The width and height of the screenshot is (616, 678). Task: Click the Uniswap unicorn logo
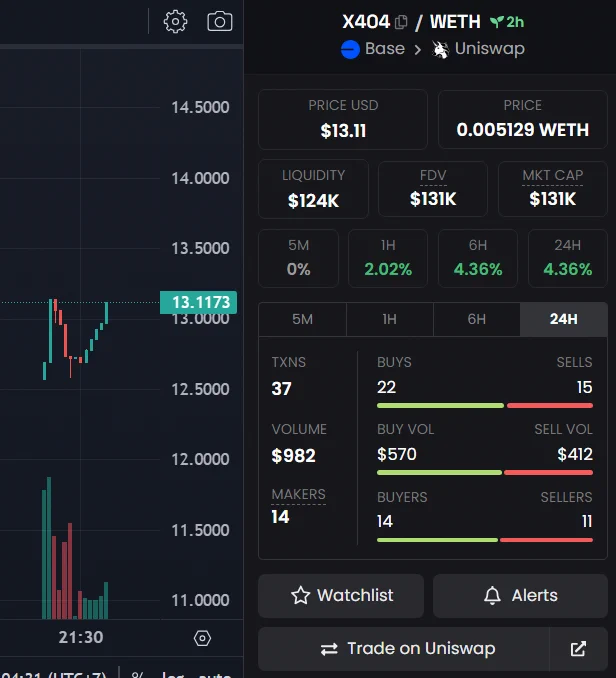440,49
